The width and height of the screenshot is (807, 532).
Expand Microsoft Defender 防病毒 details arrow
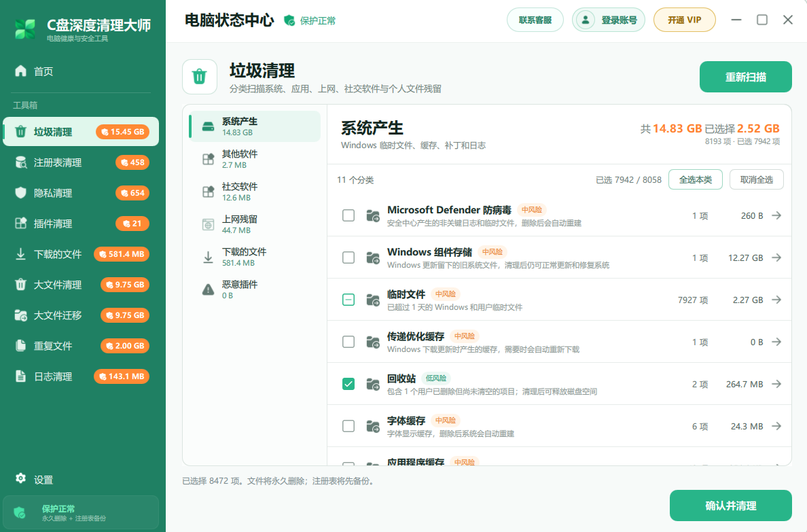point(776,215)
